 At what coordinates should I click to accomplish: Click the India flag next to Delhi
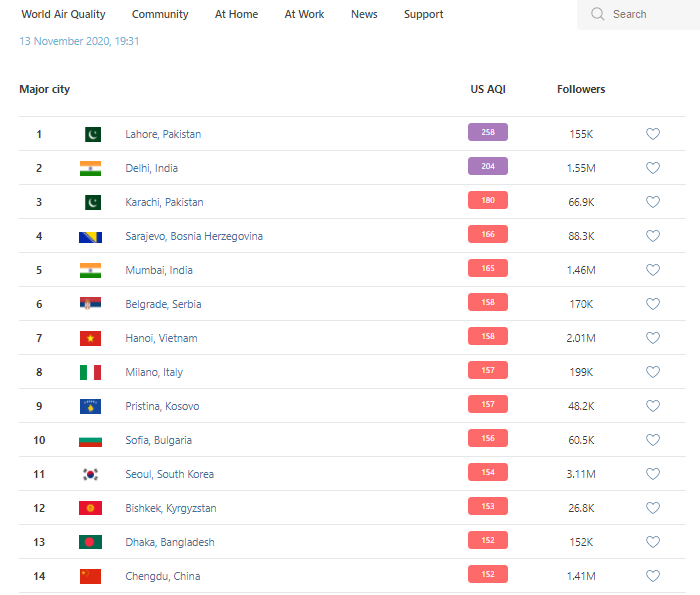click(x=91, y=168)
